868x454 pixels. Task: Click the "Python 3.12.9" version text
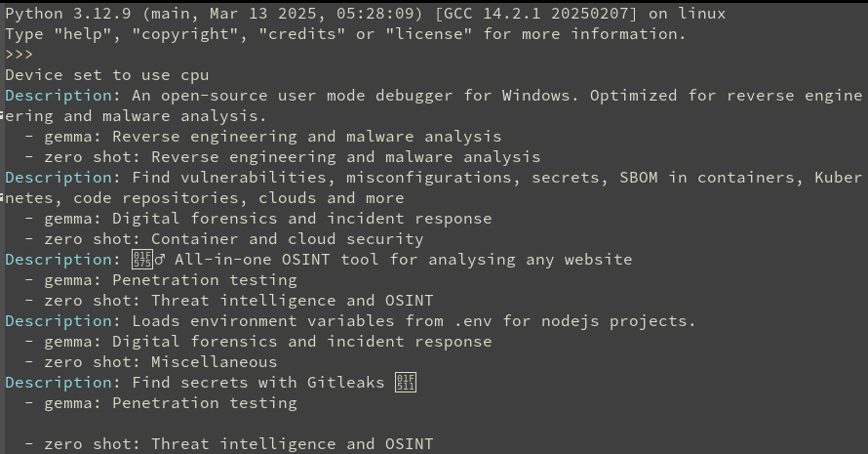[x=63, y=14]
